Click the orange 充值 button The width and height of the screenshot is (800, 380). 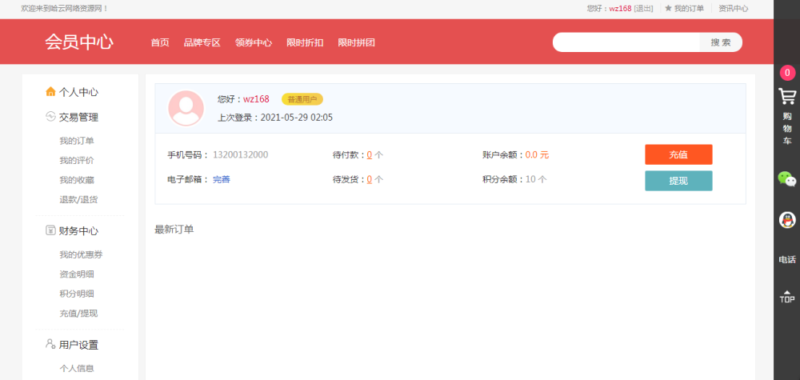pos(679,155)
